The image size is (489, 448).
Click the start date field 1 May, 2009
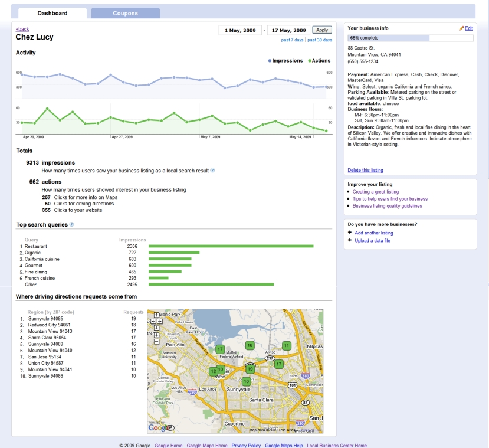tap(240, 30)
